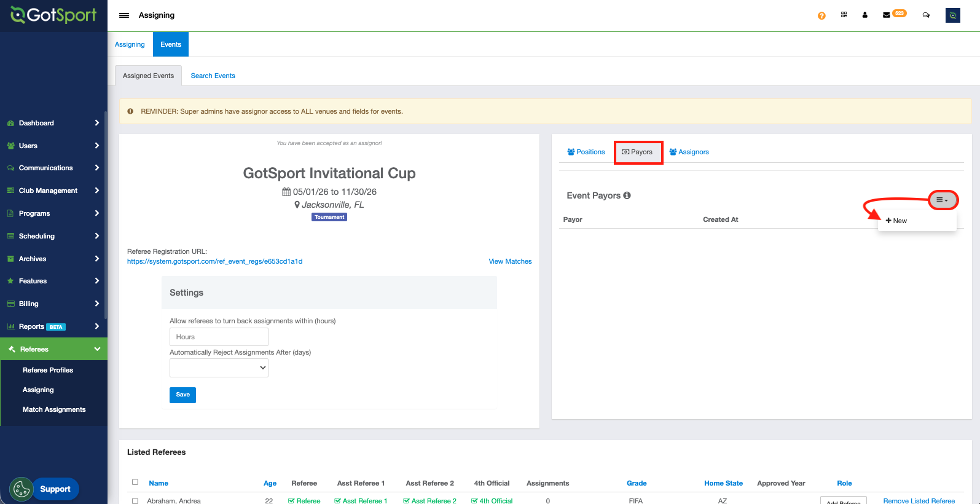Click the orange help question mark icon
Image resolution: width=980 pixels, height=504 pixels.
821,15
